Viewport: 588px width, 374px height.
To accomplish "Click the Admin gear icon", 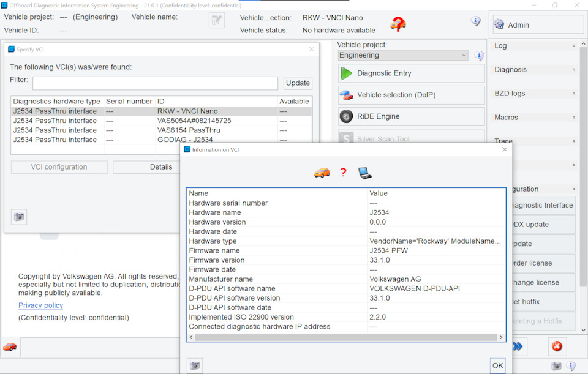I will pyautogui.click(x=499, y=24).
